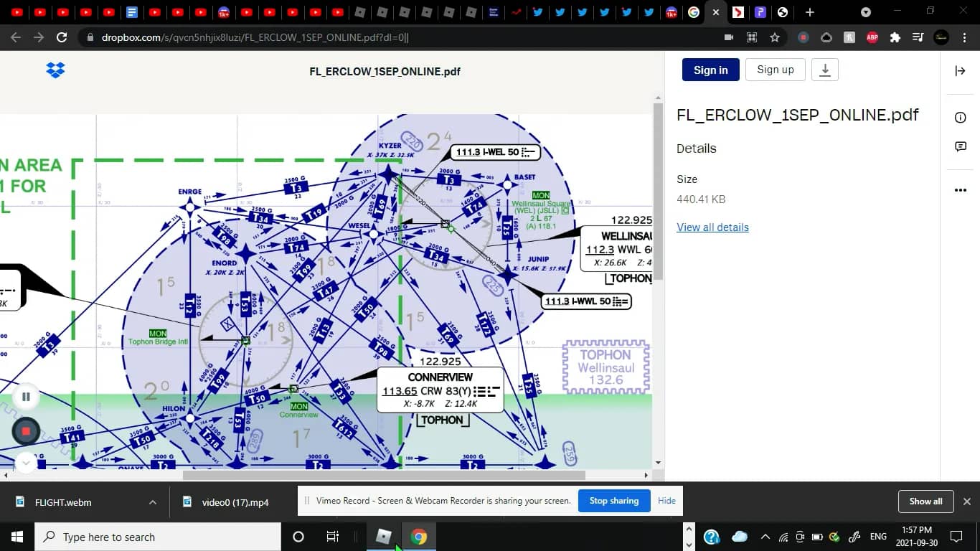Switch to the Google tab
980x551 pixels.
(x=693, y=12)
